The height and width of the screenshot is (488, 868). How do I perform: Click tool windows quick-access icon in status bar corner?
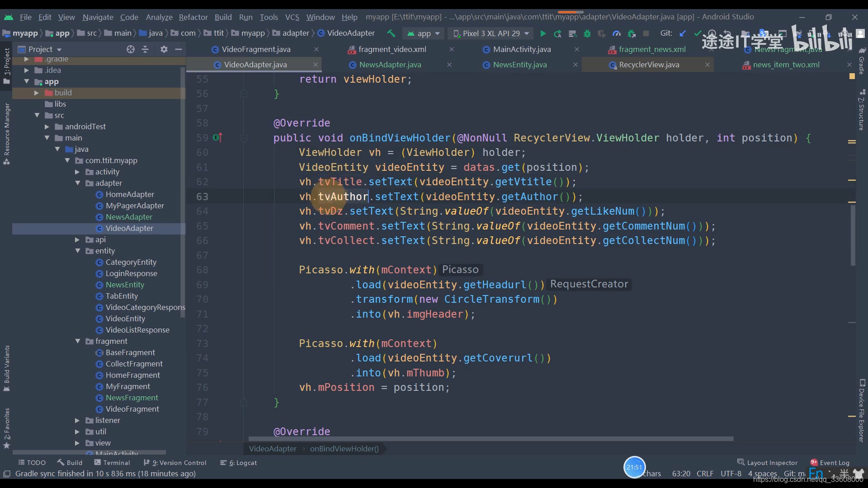[7, 474]
